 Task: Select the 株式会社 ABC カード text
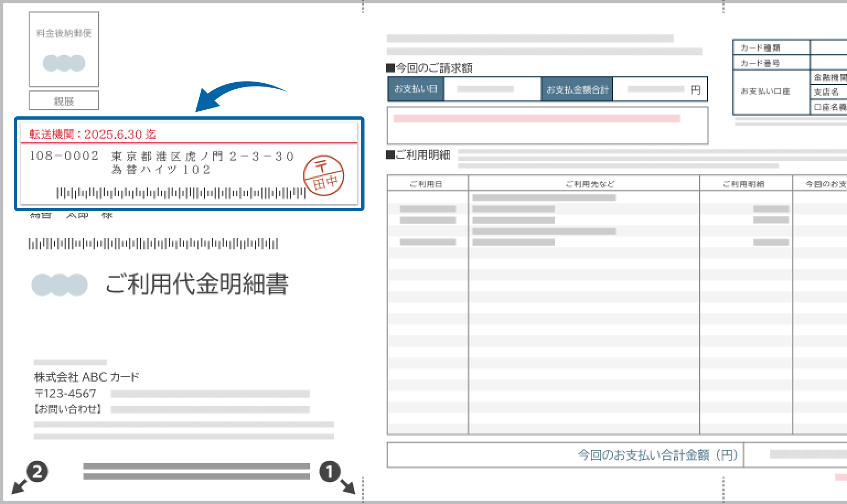87,377
